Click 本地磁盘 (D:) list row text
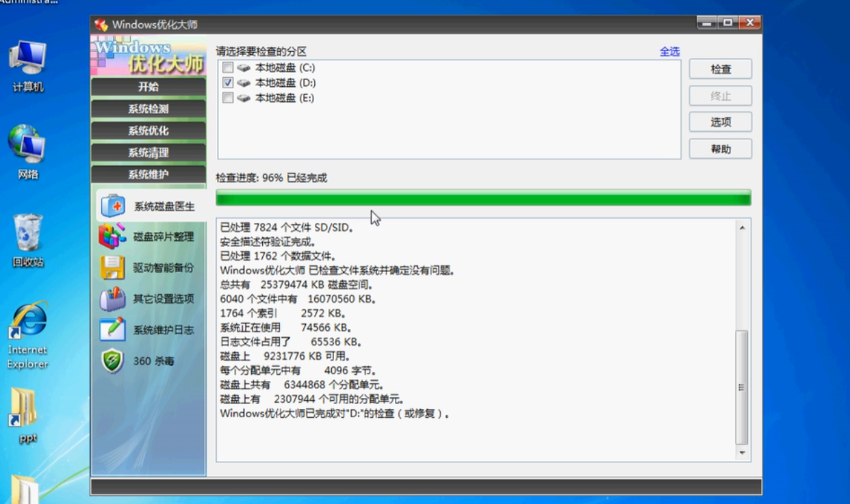 285,83
